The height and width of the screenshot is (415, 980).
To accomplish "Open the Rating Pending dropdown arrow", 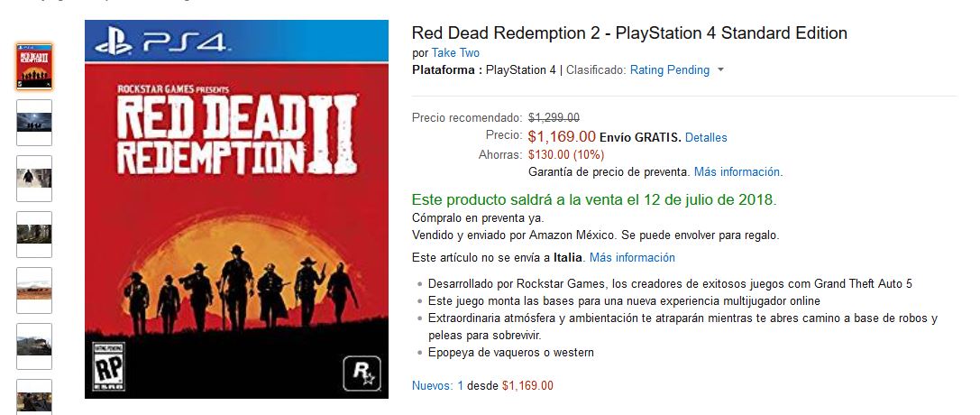I will coord(720,70).
